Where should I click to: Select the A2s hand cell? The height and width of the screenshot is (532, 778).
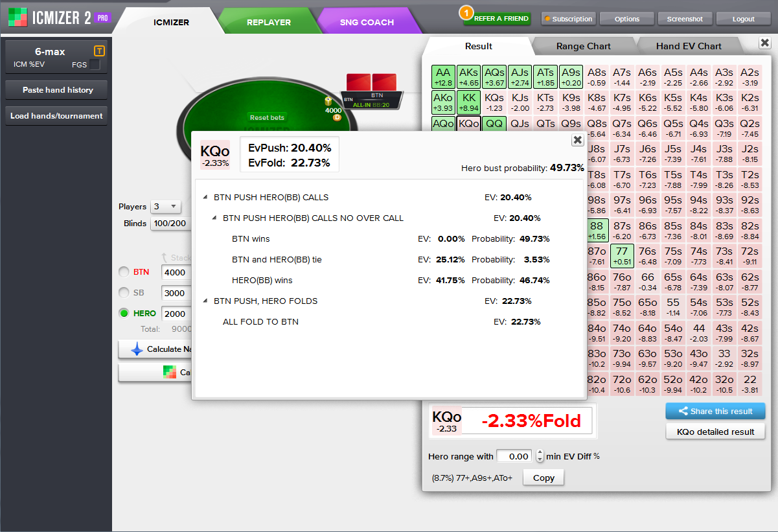(749, 77)
